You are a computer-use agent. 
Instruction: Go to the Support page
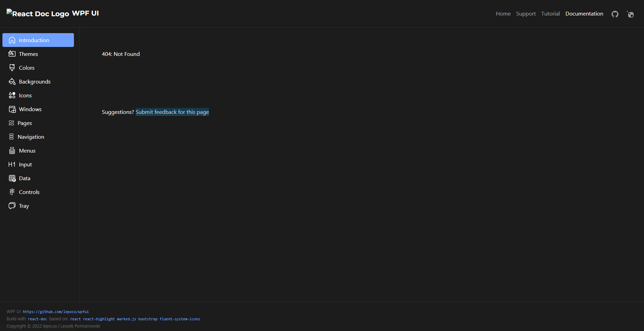(x=526, y=13)
